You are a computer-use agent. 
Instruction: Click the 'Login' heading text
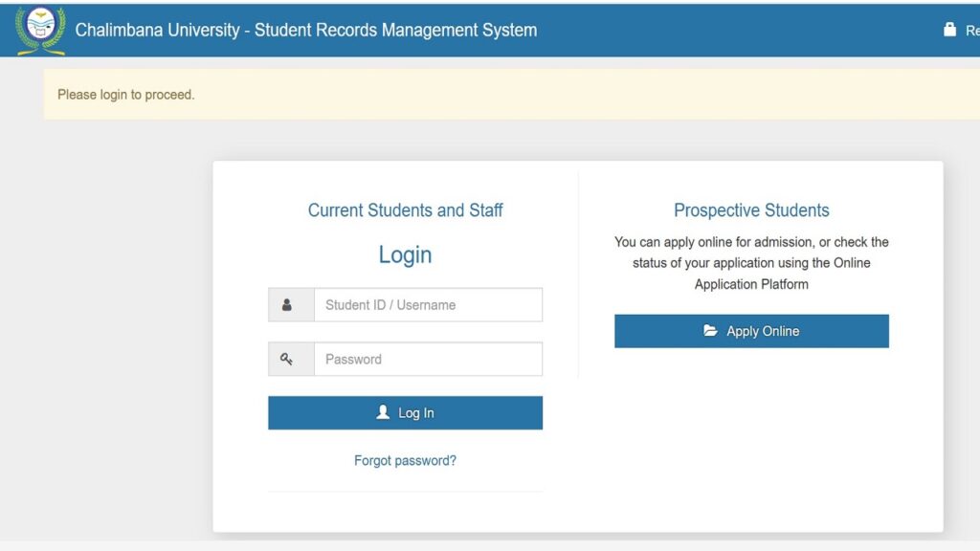(405, 254)
